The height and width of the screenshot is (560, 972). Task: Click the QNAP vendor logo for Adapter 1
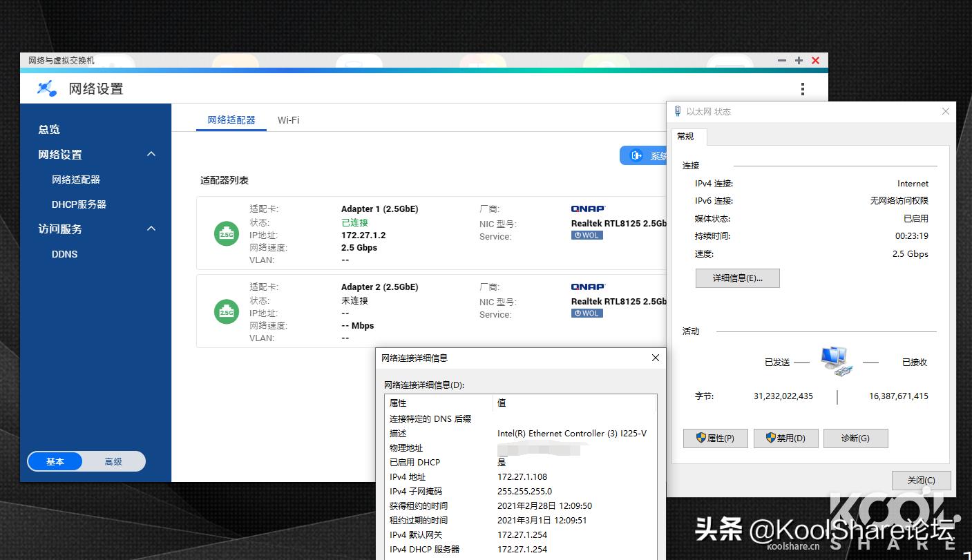tap(587, 208)
